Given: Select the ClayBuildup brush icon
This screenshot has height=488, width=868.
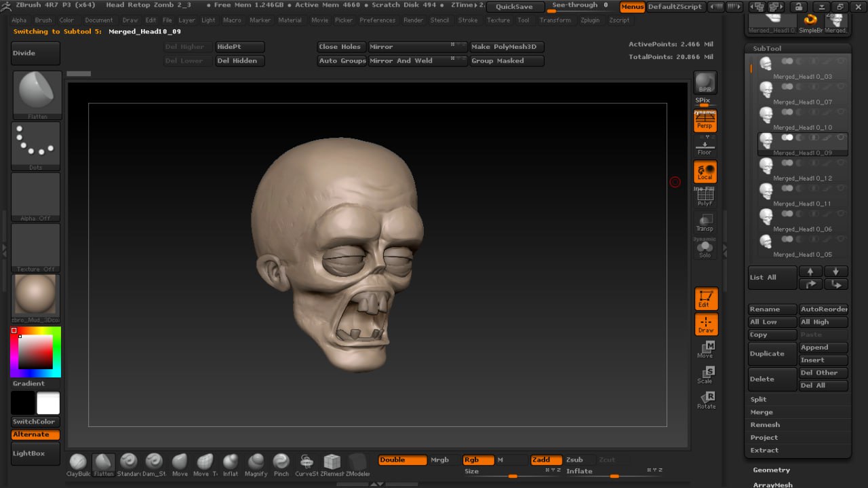Looking at the screenshot, I should click(x=78, y=463).
